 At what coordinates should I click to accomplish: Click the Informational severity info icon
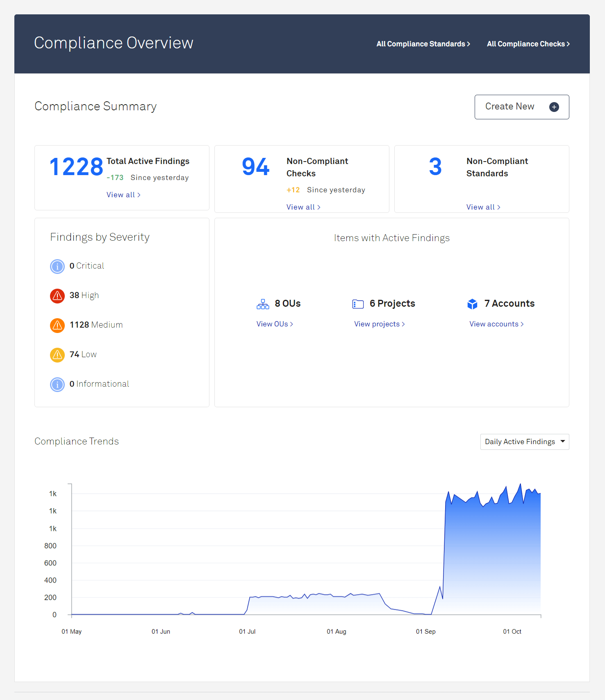click(57, 384)
